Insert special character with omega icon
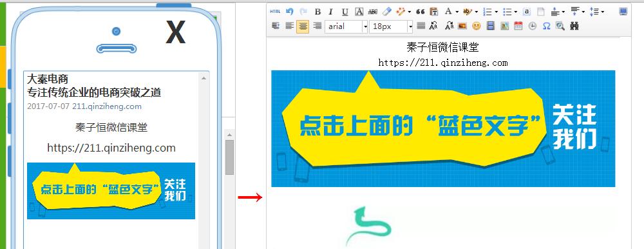 click(546, 26)
